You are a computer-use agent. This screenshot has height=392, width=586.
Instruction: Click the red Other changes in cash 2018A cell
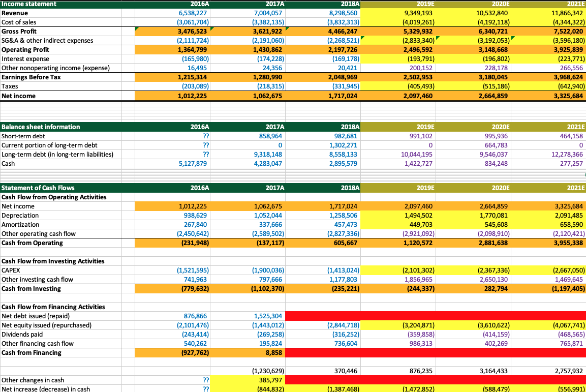324,380
